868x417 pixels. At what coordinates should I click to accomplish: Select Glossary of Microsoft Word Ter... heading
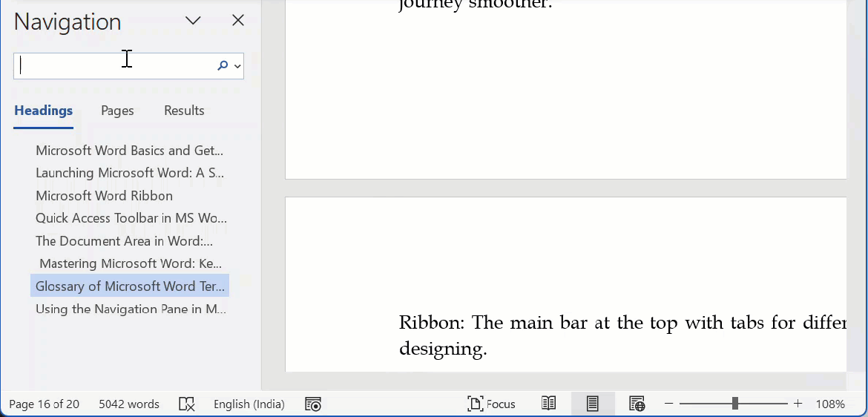[130, 286]
